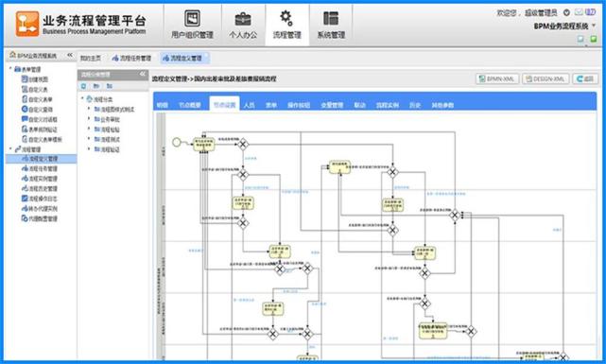
Task: Select the 节点设置 tab
Action: 225,104
